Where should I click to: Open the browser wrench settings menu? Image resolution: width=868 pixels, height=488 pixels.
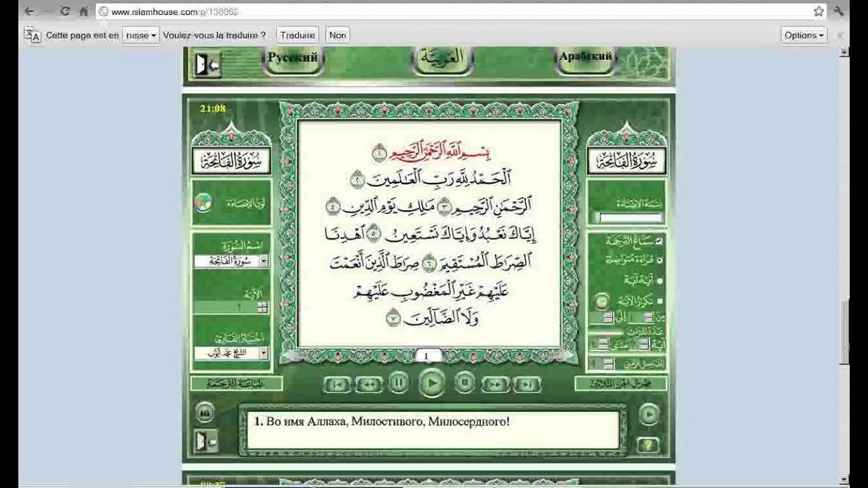pyautogui.click(x=840, y=12)
